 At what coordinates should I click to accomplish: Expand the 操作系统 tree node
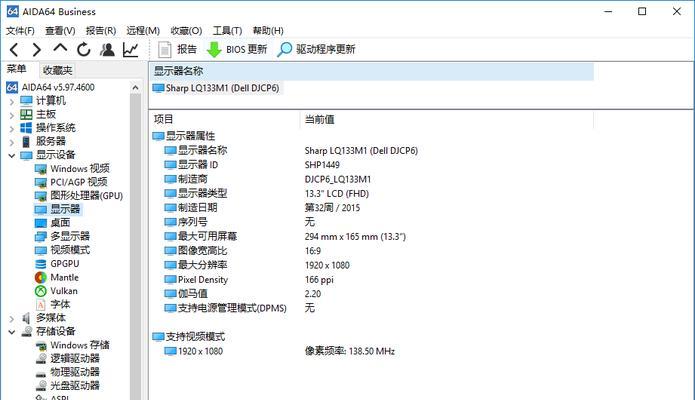(x=12, y=129)
